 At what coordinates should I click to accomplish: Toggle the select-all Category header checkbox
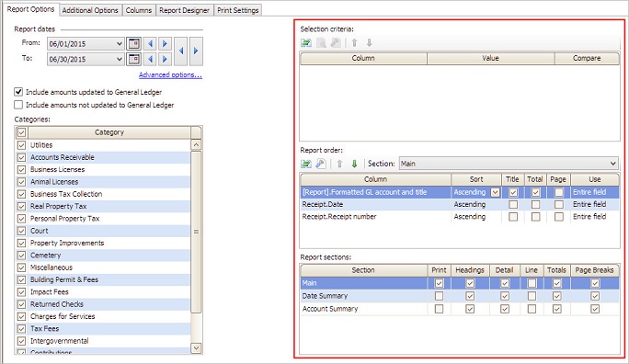click(22, 132)
